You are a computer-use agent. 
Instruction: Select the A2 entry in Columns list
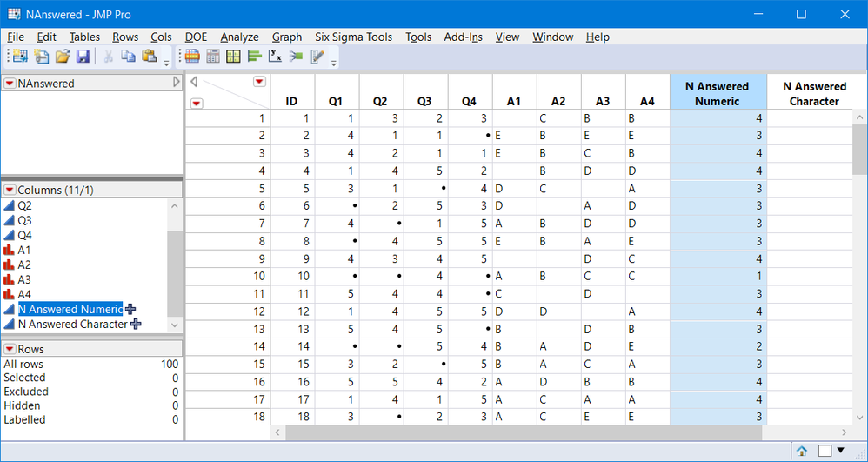pyautogui.click(x=24, y=264)
